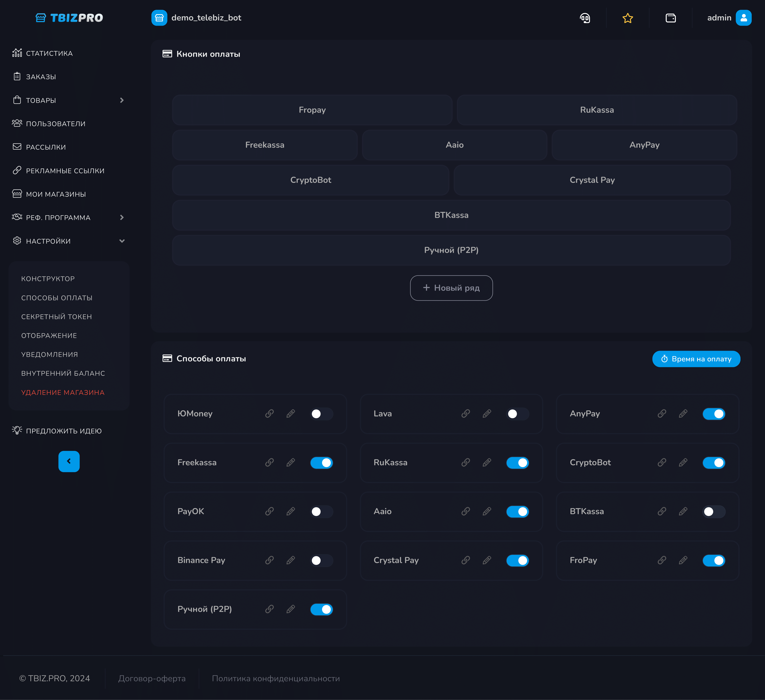Go to МОИ МАГАЗИНЫ in the sidebar
Image resolution: width=765 pixels, height=700 pixels.
point(49,194)
